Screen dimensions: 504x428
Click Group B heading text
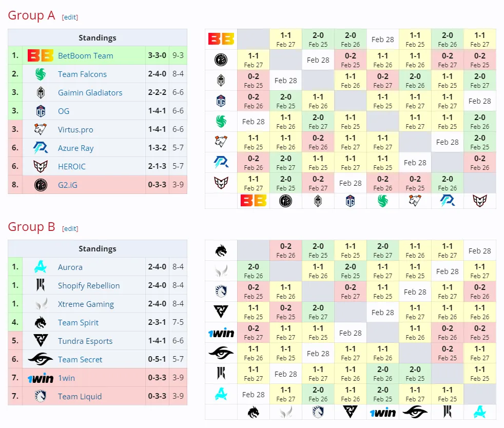(x=31, y=226)
